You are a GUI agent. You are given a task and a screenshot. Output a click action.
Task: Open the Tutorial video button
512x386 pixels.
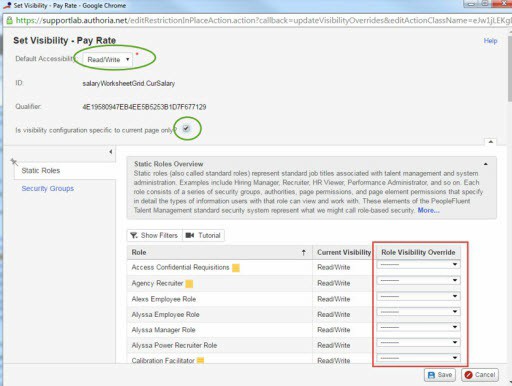click(x=203, y=235)
